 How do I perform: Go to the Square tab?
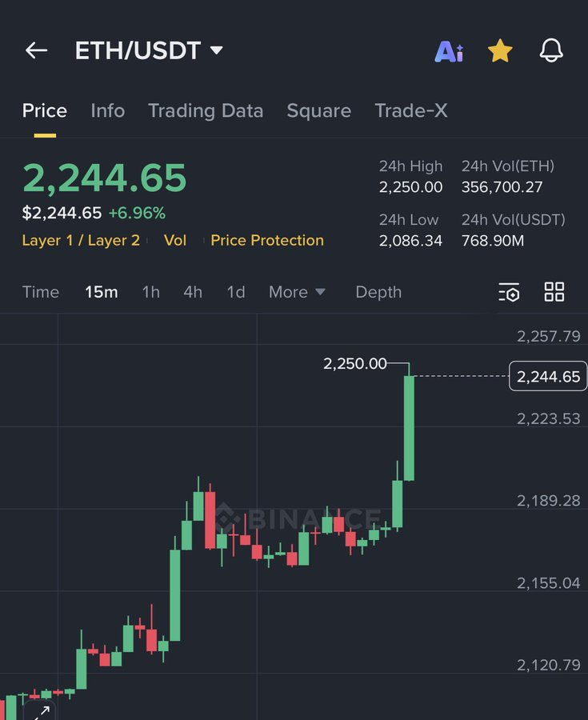318,111
